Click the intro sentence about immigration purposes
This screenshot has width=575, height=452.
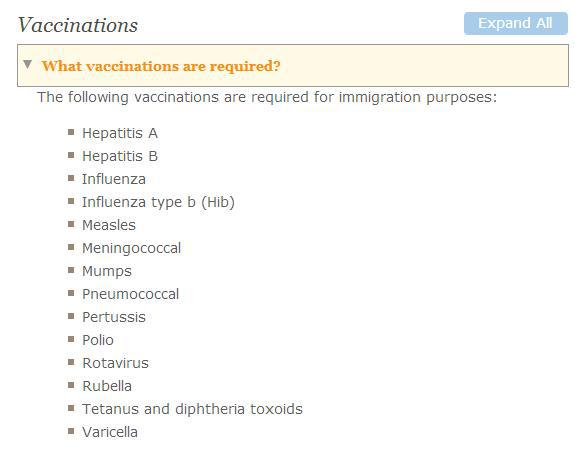click(267, 98)
